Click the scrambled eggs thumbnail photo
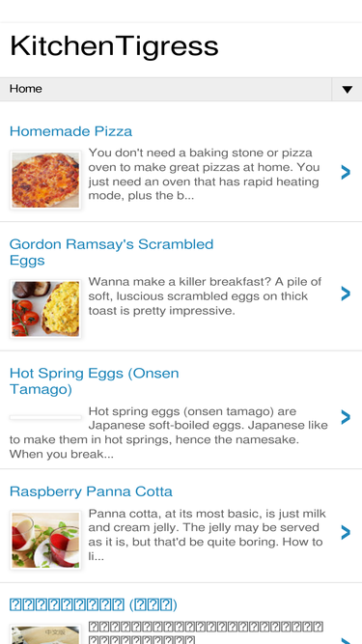 [45, 309]
